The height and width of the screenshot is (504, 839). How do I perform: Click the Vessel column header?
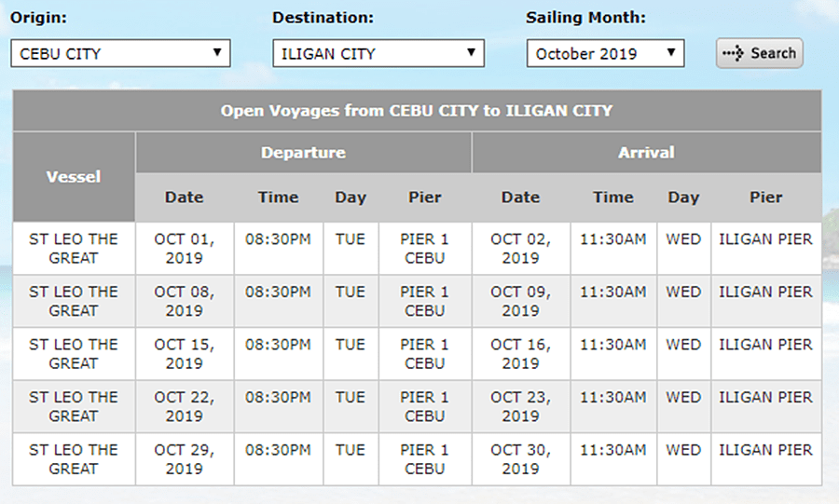coord(74,176)
